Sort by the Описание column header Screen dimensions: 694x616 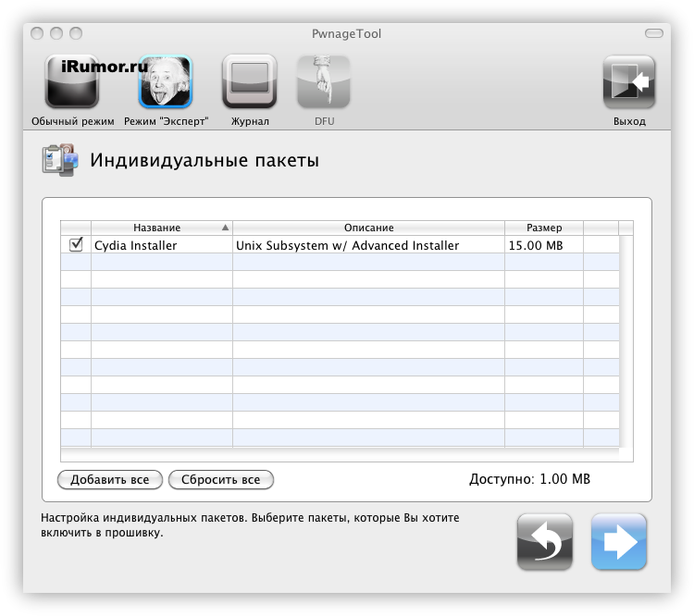click(368, 228)
